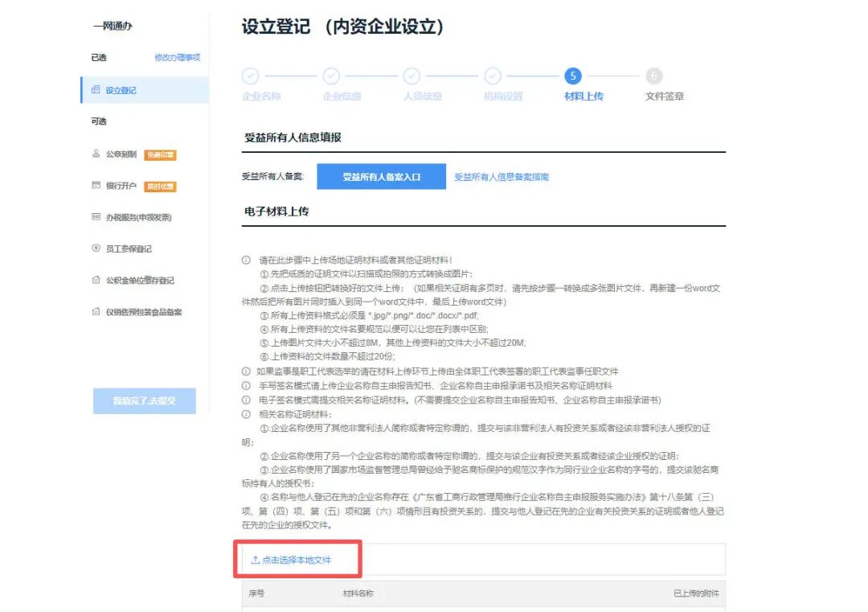Click the 员工参保登记 insurance registration icon

click(94, 246)
